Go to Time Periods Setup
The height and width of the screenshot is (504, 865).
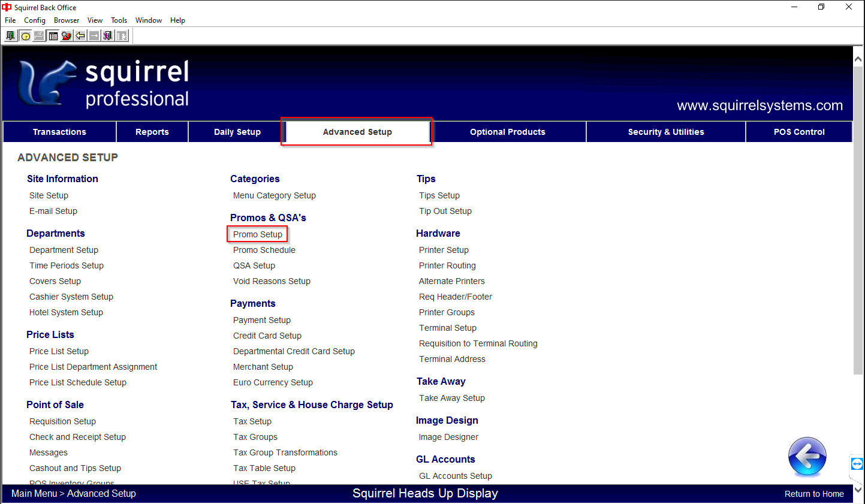(67, 265)
